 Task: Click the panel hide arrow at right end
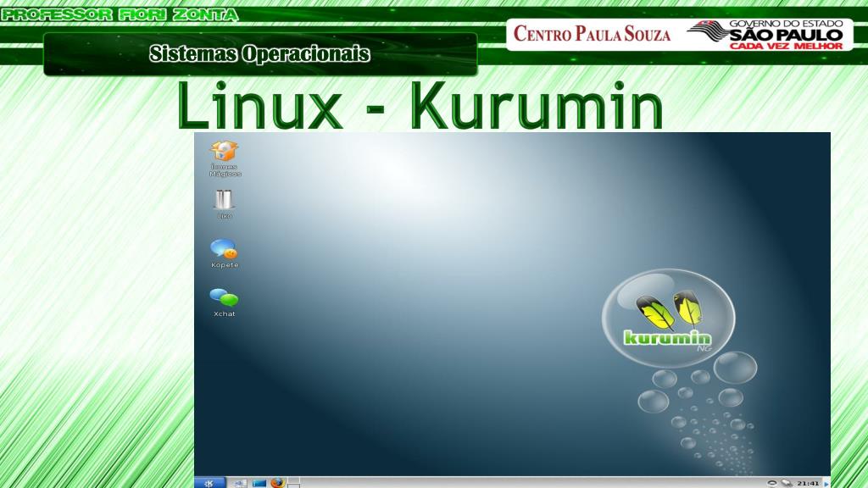pyautogui.click(x=826, y=484)
